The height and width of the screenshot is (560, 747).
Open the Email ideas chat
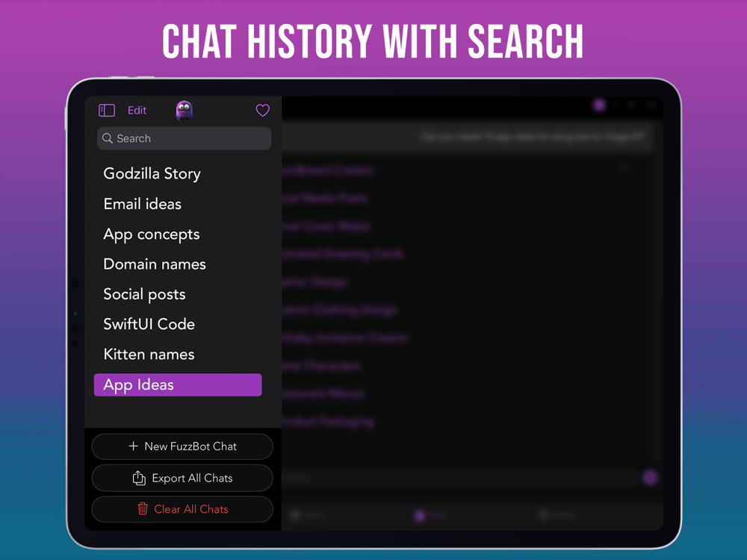coord(143,204)
